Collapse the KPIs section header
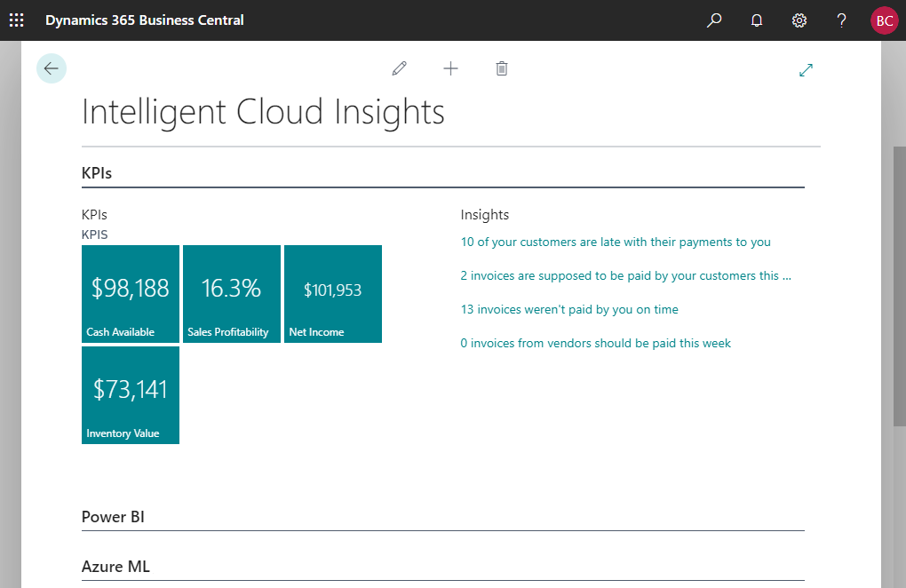Screen dimensions: 906x588 coord(97,173)
